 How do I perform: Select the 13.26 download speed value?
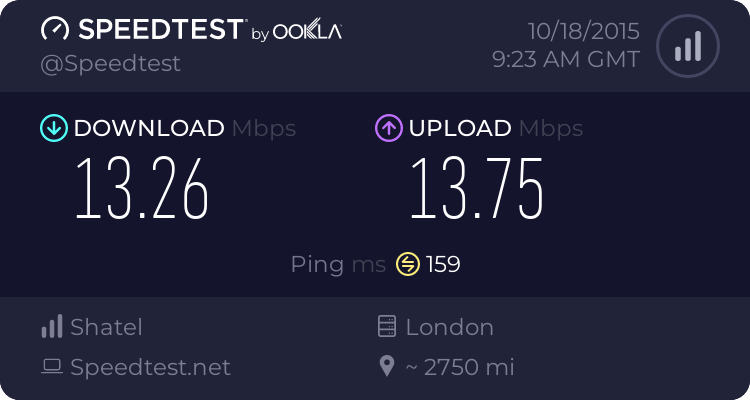pyautogui.click(x=142, y=189)
